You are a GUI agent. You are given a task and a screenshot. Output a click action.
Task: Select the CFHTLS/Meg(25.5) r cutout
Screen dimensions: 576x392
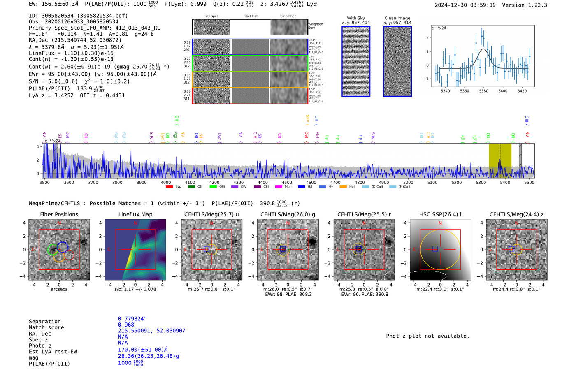click(364, 250)
